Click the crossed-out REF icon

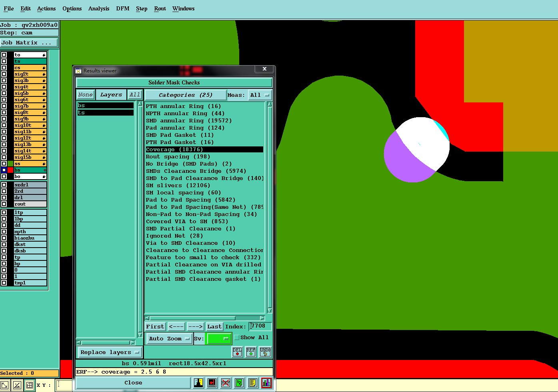click(226, 383)
